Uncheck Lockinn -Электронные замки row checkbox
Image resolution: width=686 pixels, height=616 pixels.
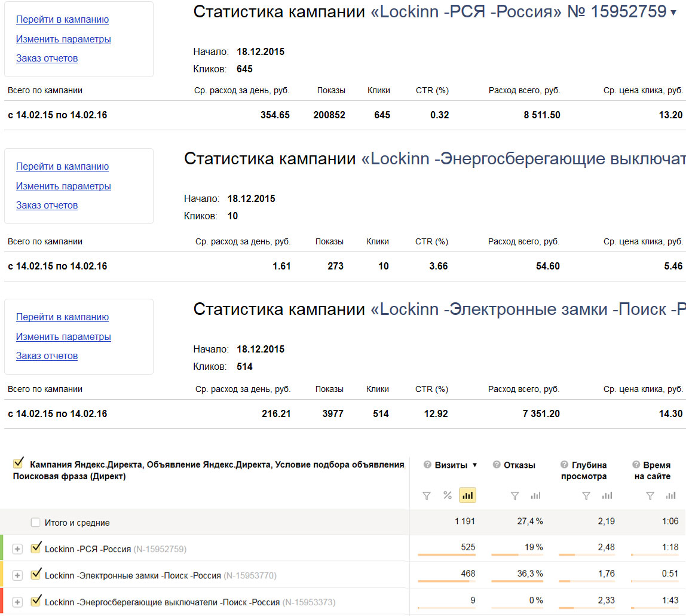tap(36, 574)
